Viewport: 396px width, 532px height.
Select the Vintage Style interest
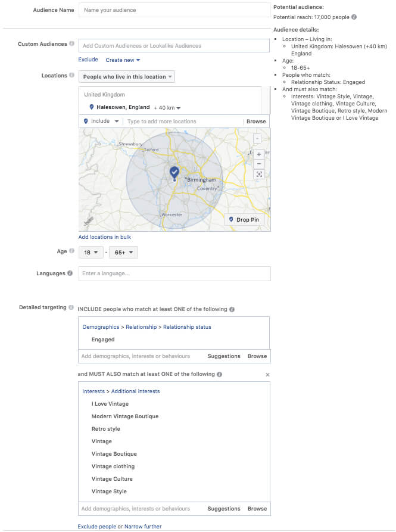point(109,491)
